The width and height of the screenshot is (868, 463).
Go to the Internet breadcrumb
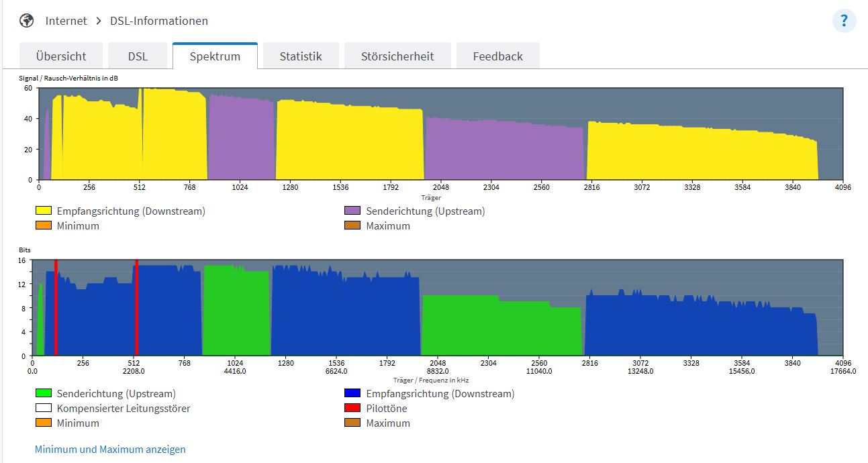[66, 21]
